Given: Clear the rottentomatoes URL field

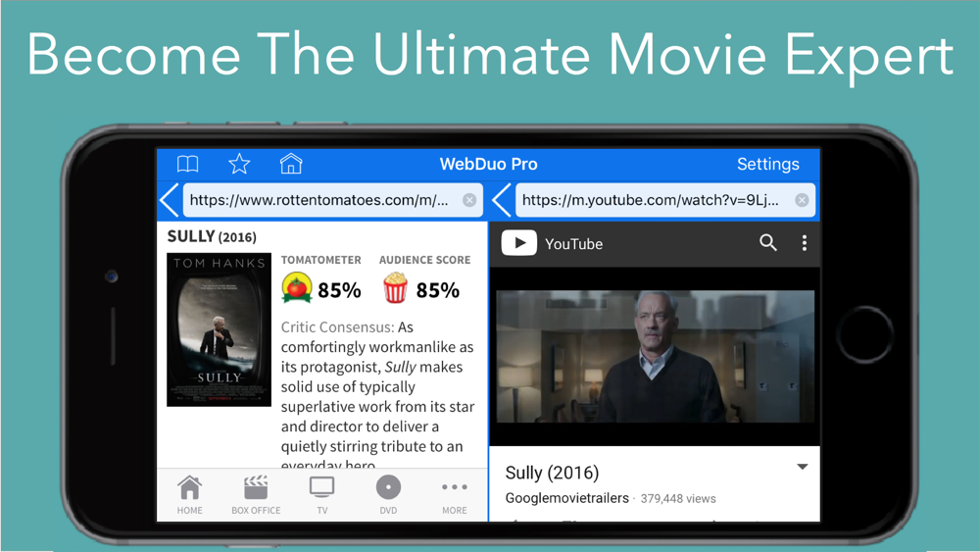Looking at the screenshot, I should tap(469, 200).
